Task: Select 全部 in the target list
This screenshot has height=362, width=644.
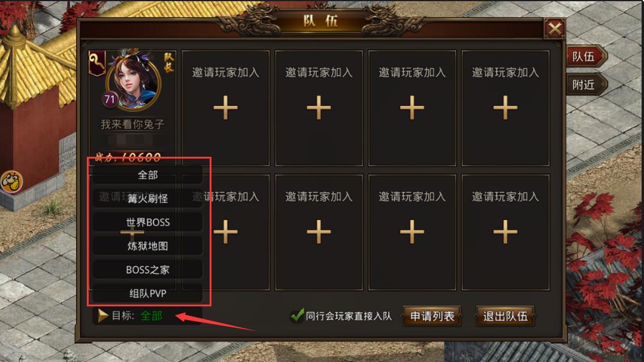Action: (x=147, y=175)
